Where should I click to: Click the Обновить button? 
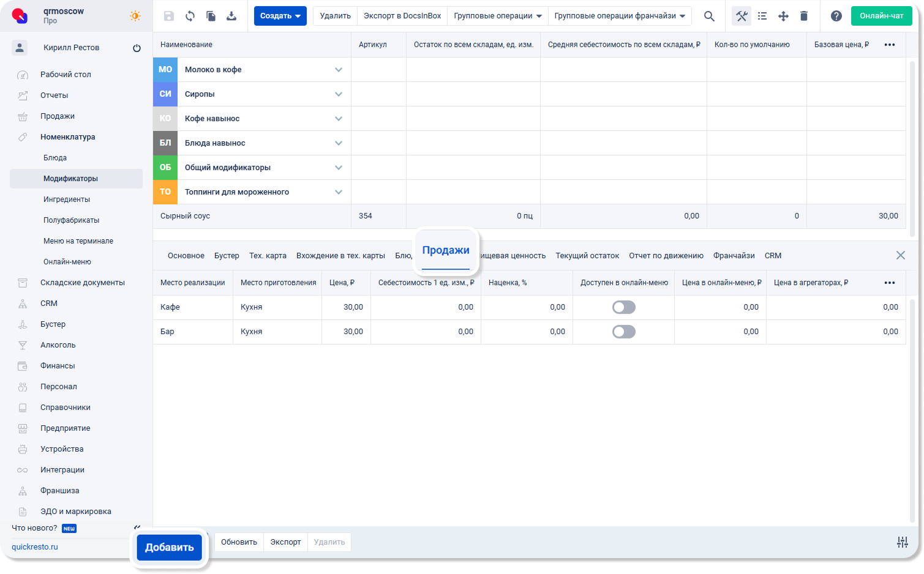pyautogui.click(x=239, y=542)
